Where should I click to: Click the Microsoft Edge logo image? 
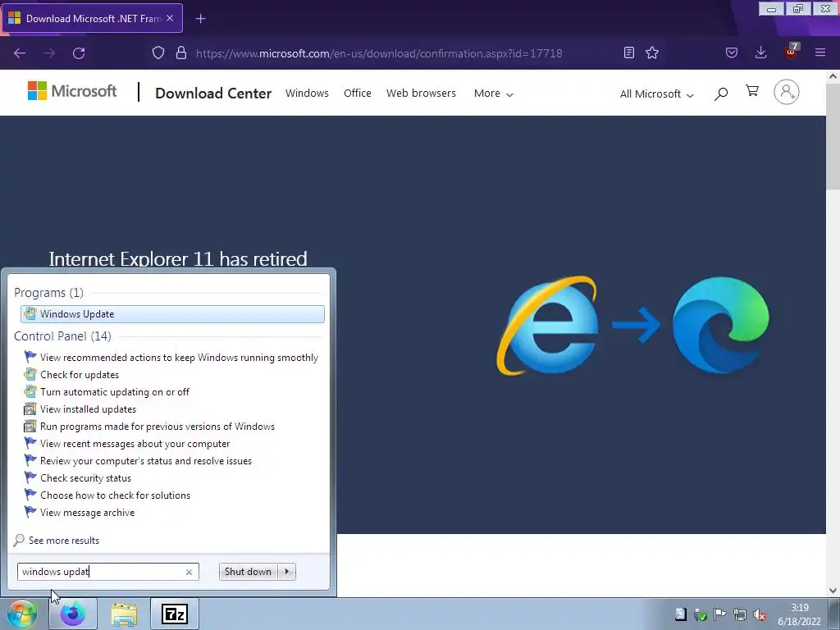coord(721,325)
